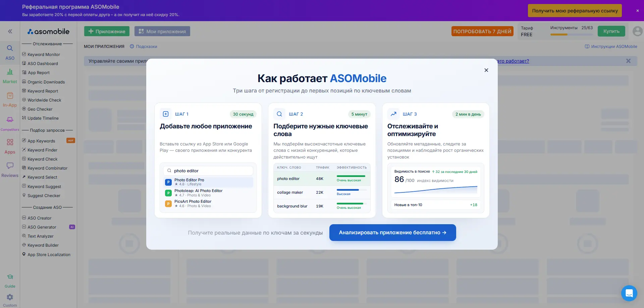Viewport: 644px width, 308px height.
Task: Click the Step 3 trend arrow icon
Action: point(393,114)
